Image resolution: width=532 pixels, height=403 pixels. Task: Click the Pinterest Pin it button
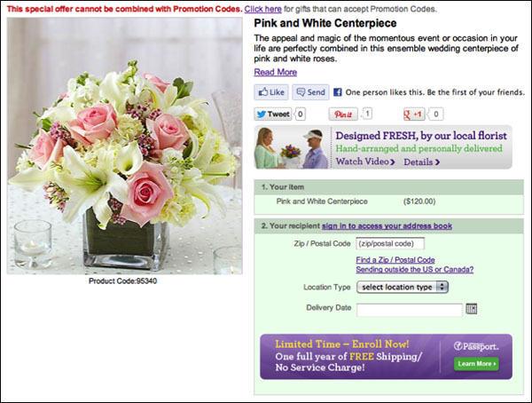point(343,115)
